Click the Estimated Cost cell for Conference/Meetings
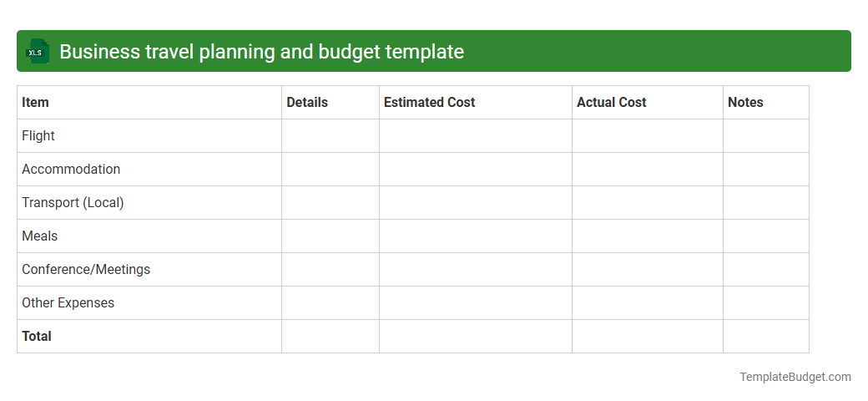The height and width of the screenshot is (401, 868). point(476,269)
